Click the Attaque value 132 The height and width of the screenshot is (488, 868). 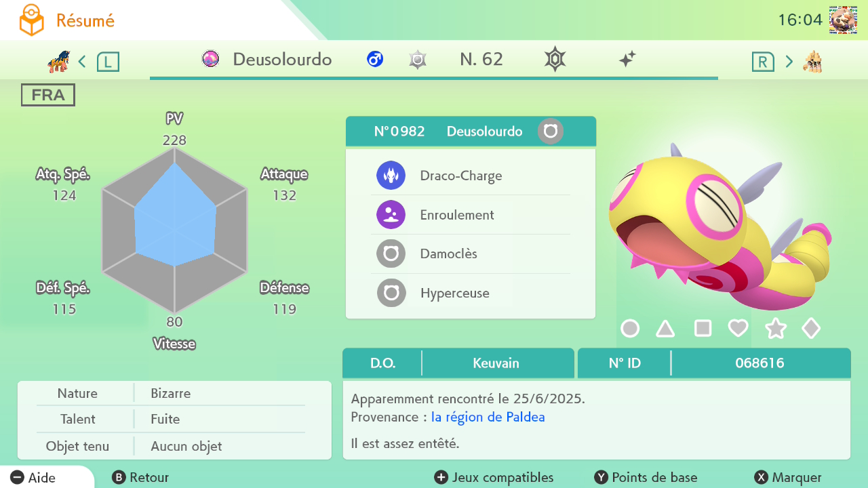click(285, 195)
